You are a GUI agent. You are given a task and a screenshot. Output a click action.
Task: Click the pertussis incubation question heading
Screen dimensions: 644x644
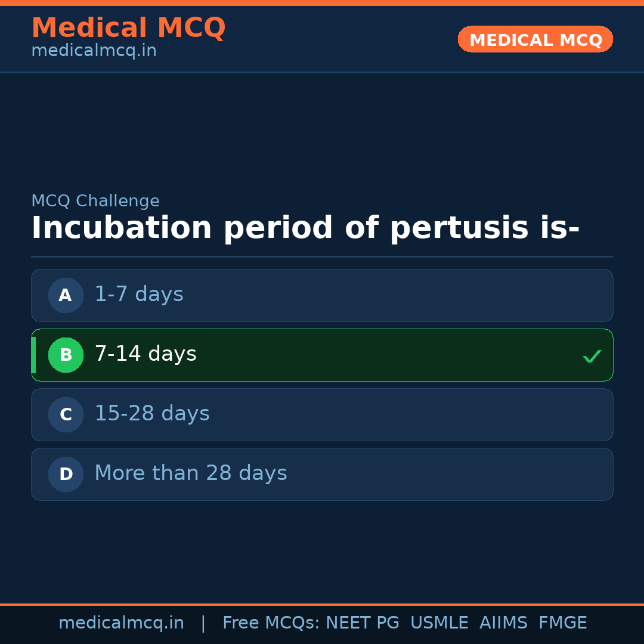coord(305,228)
